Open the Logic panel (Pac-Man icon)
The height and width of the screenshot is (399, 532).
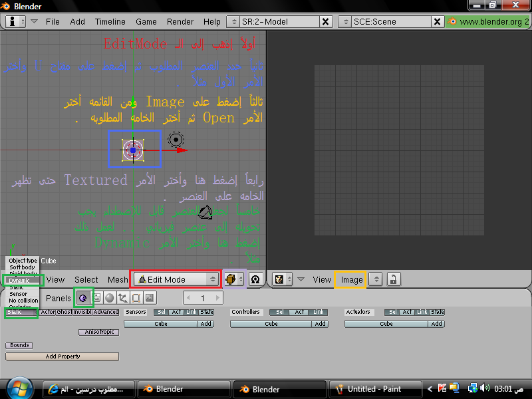point(82,298)
